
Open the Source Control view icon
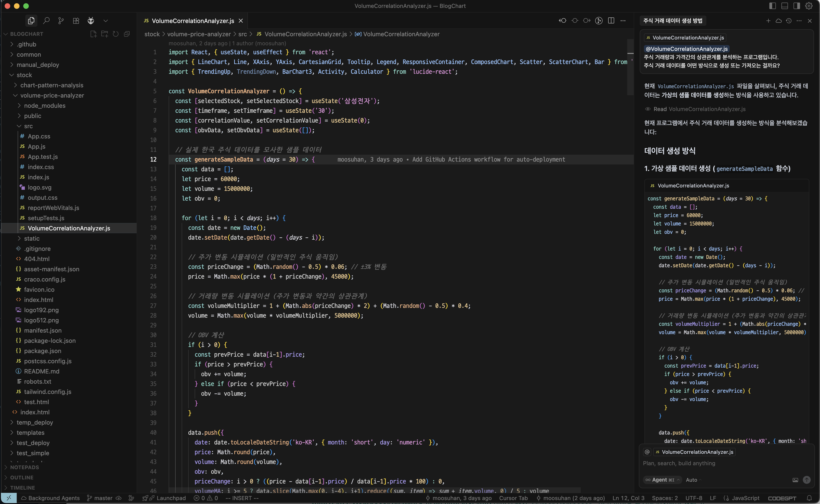pyautogui.click(x=61, y=21)
